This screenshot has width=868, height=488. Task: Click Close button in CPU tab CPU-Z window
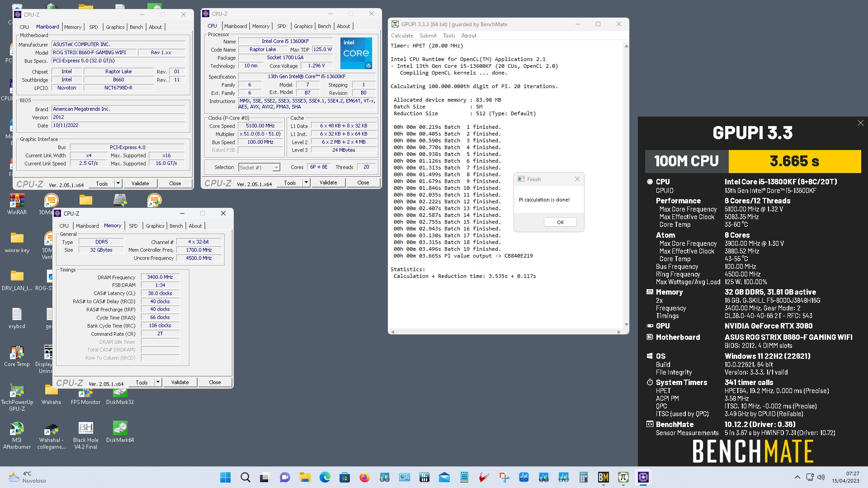click(363, 183)
